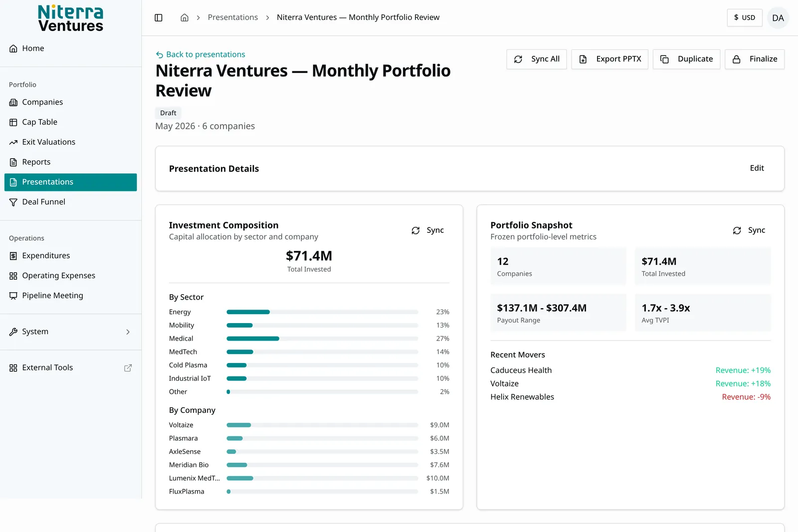
Task: Click Back to presentations link
Action: [x=200, y=54]
